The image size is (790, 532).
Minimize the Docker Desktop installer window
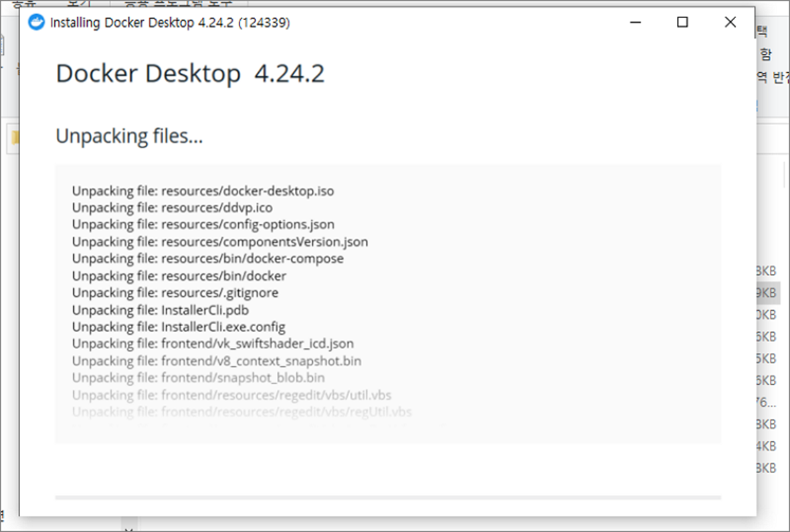(635, 22)
